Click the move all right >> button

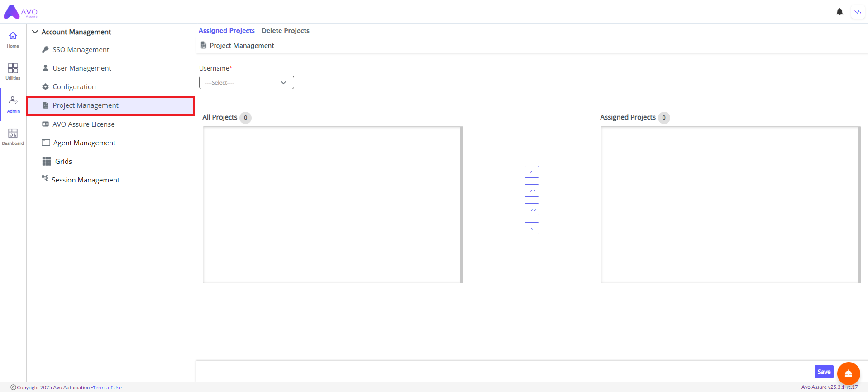pos(531,191)
